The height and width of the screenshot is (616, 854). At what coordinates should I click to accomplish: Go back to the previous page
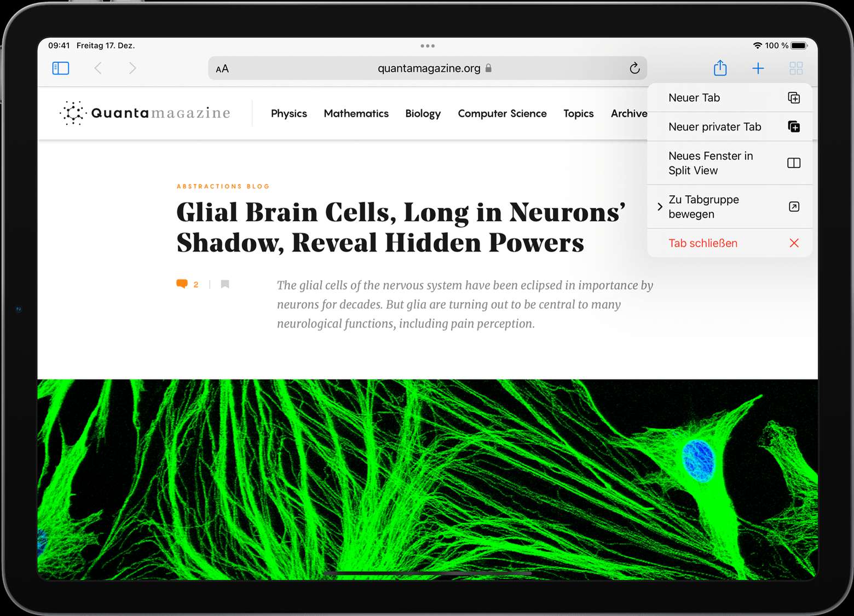point(98,68)
